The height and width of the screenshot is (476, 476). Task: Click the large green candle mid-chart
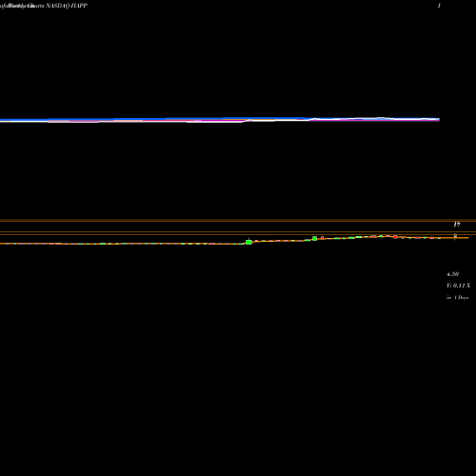pyautogui.click(x=248, y=242)
